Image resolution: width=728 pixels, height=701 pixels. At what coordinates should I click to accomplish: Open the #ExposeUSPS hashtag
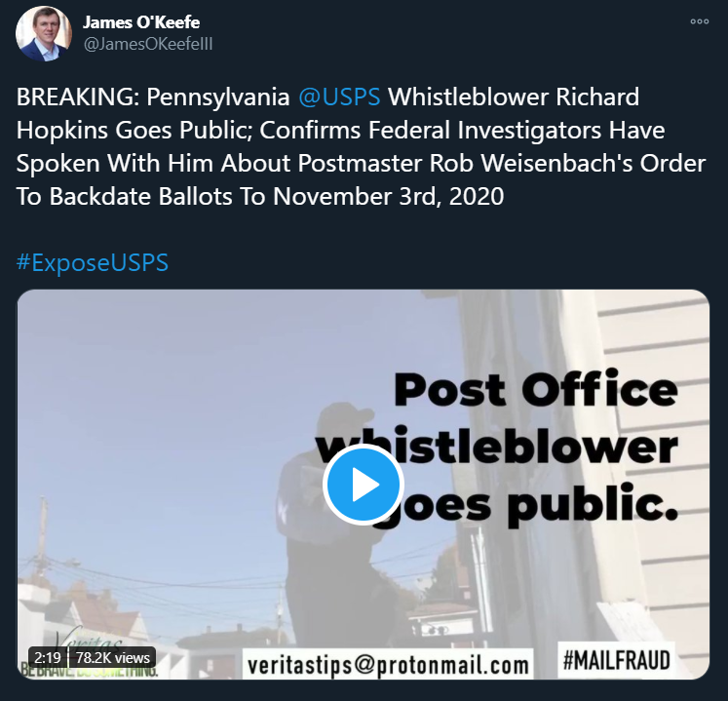93,262
